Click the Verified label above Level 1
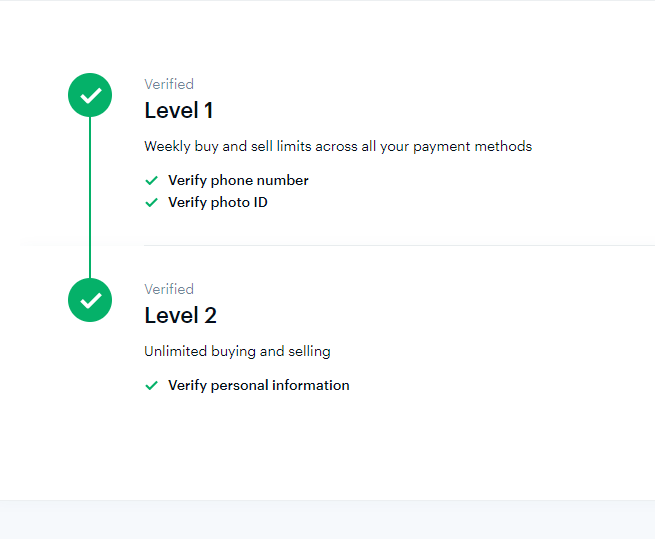The height and width of the screenshot is (539, 655). point(169,85)
